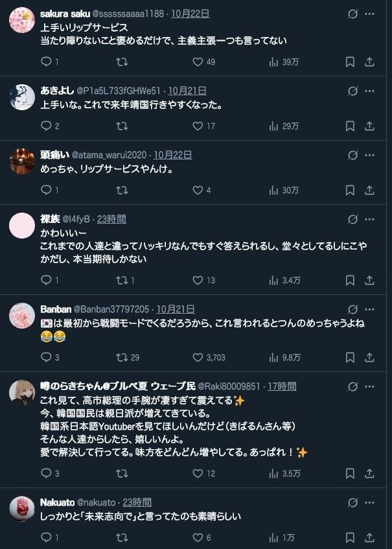Screen dimensions: 392x549
Task: Share the tweet posted by 裸族
Action: (369, 280)
